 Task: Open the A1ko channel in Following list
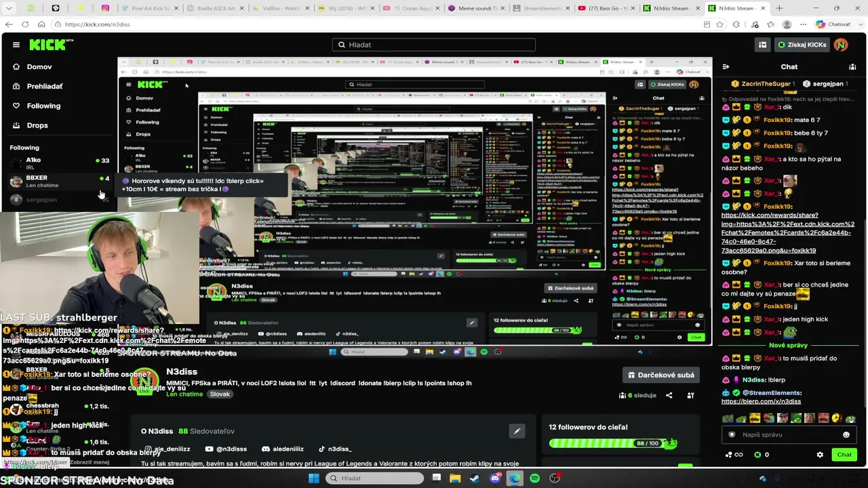pyautogui.click(x=59, y=163)
